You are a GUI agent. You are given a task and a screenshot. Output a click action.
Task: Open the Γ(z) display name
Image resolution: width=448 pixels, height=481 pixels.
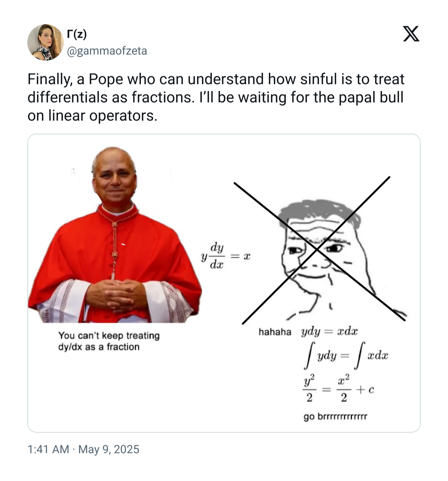[77, 34]
